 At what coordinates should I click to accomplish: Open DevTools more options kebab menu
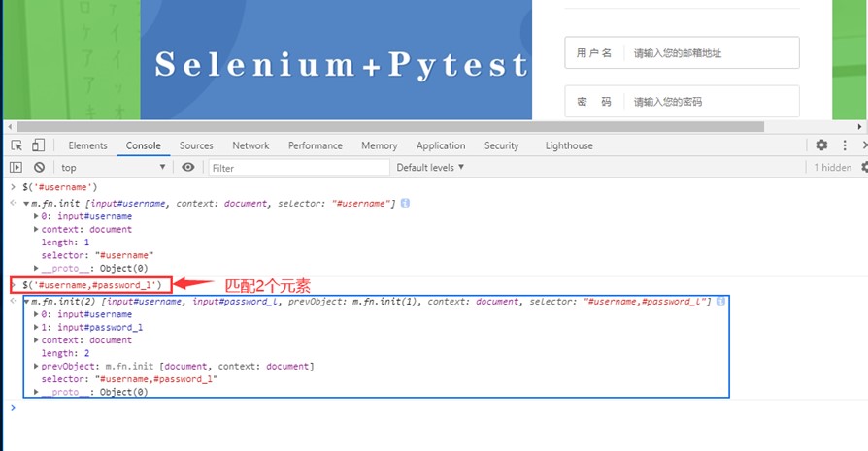pos(844,145)
